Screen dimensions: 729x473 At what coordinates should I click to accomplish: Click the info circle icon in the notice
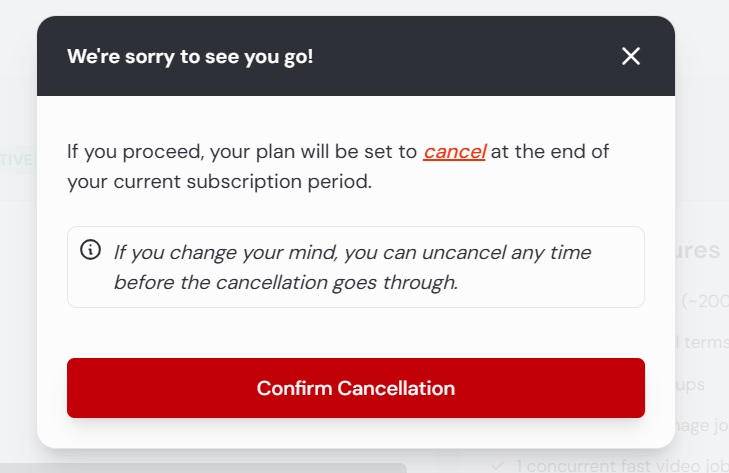tap(90, 250)
